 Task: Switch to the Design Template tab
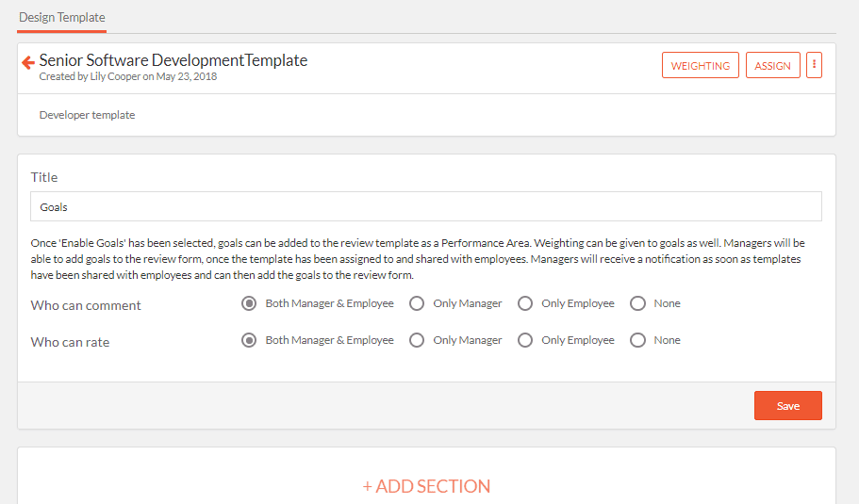62,18
